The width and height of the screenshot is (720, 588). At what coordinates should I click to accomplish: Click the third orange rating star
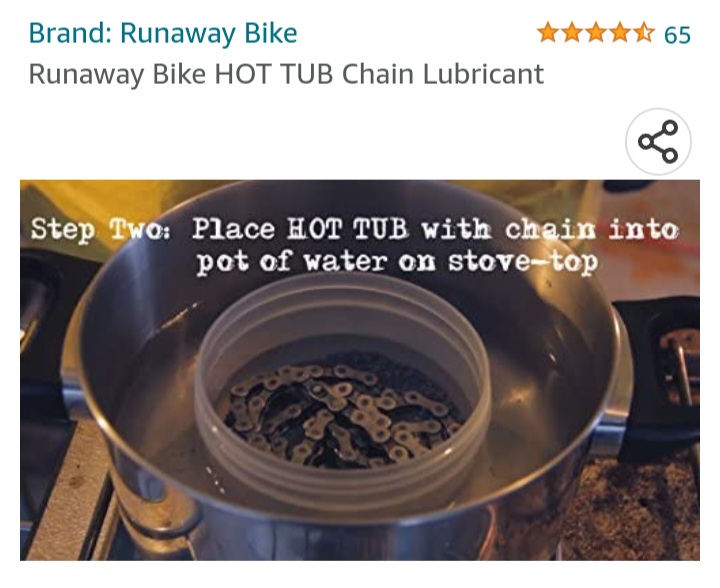coord(596,33)
